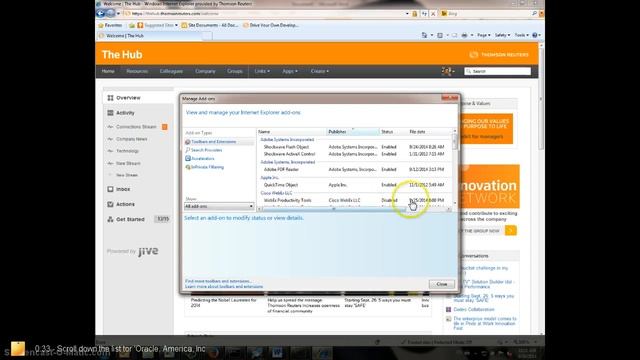Open the Show All add-ons dropdown
This screenshot has width=640, height=360.
[x=219, y=207]
